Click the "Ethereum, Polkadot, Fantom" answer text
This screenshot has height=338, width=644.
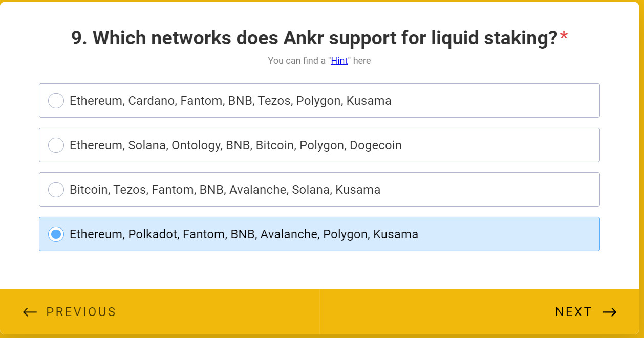(244, 234)
